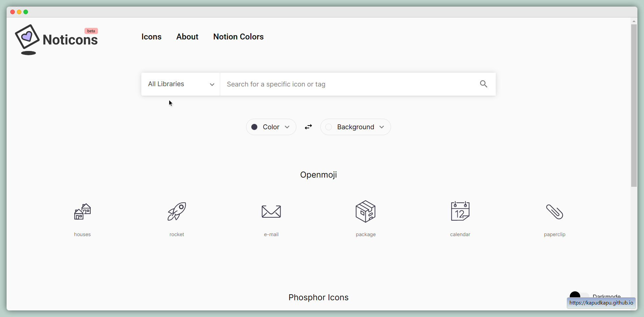Click the white Background swatch circle

click(x=329, y=127)
